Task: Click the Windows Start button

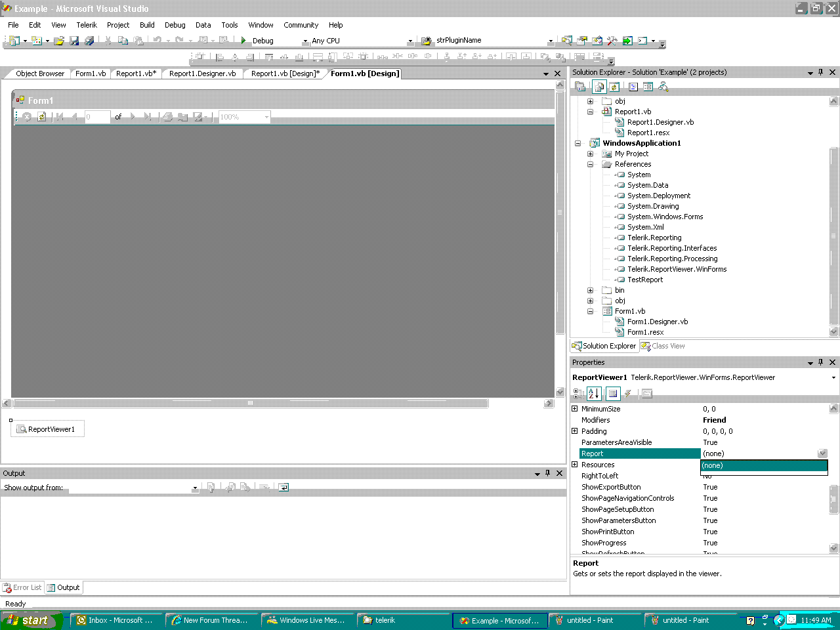Action: pos(31,620)
